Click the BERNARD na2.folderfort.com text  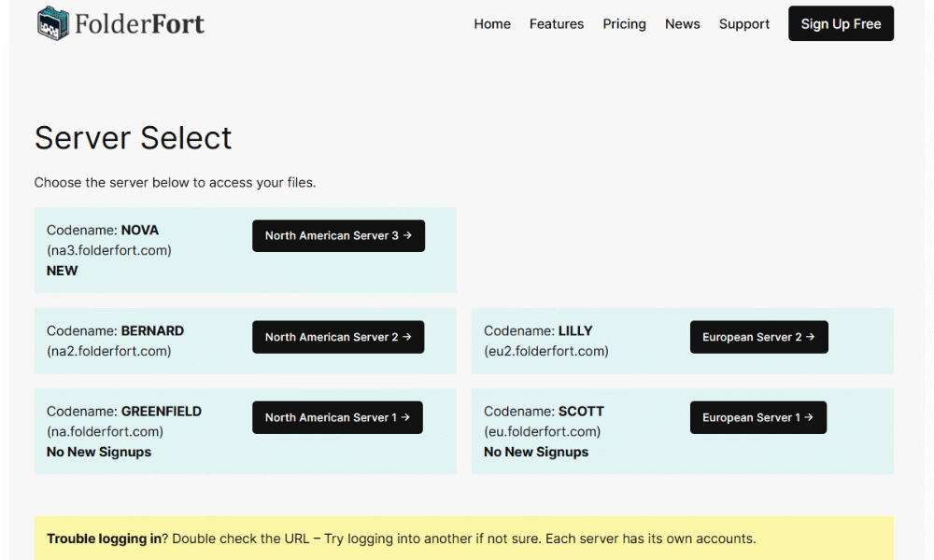click(115, 341)
